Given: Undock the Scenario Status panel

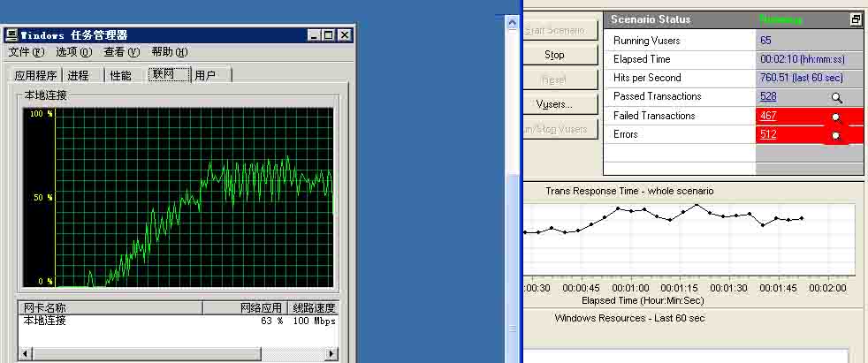Looking at the screenshot, I should [855, 19].
